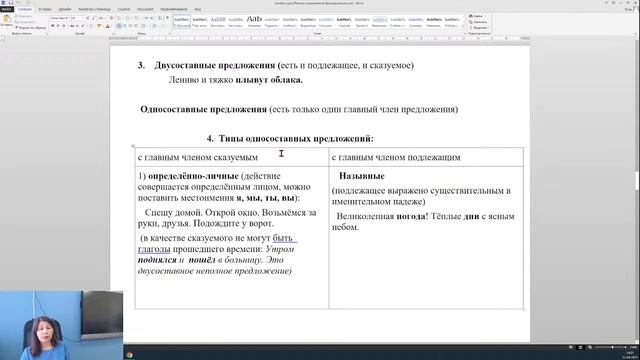Open the File tab
Image resolution: width=640 pixels, height=360 pixels.
tap(7, 9)
